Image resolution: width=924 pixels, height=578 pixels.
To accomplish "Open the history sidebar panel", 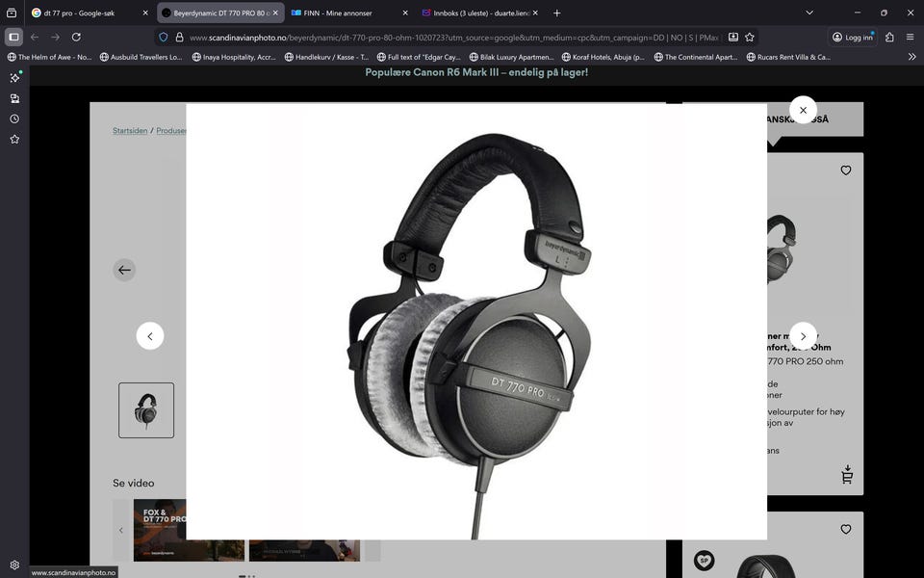I will click(x=14, y=118).
